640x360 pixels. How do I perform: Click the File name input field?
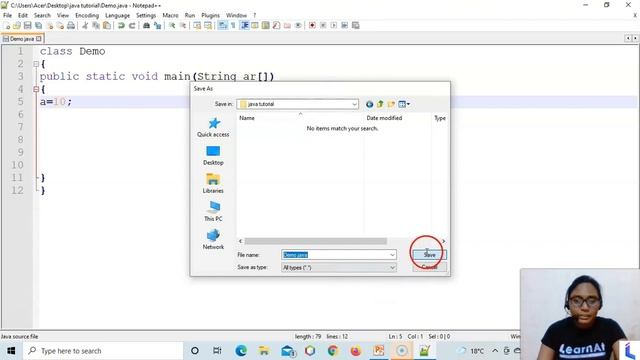[x=339, y=255]
